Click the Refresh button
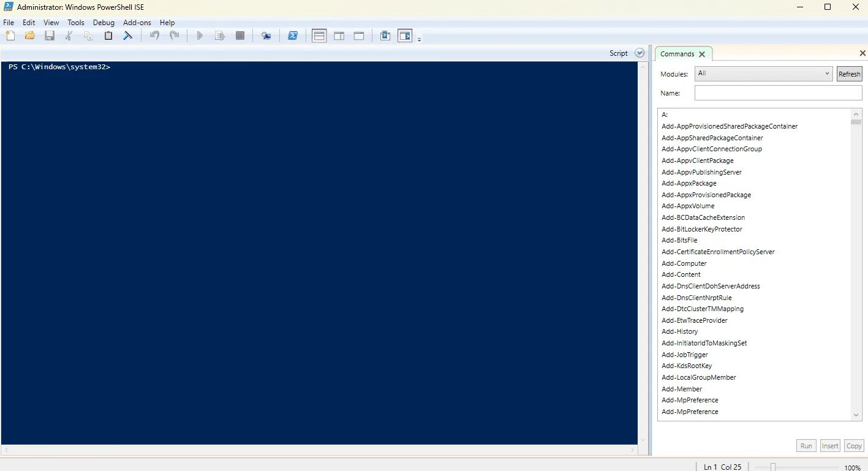The height and width of the screenshot is (471, 868). coord(849,74)
